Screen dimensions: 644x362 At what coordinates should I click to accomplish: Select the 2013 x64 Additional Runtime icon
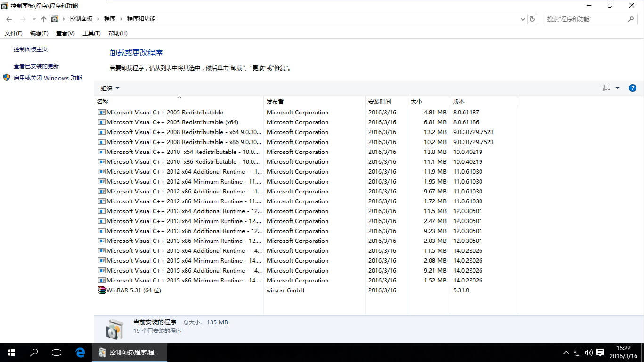pyautogui.click(x=102, y=211)
